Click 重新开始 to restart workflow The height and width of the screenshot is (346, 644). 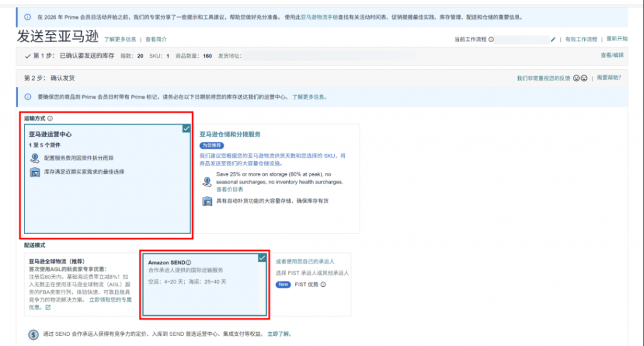[617, 39]
